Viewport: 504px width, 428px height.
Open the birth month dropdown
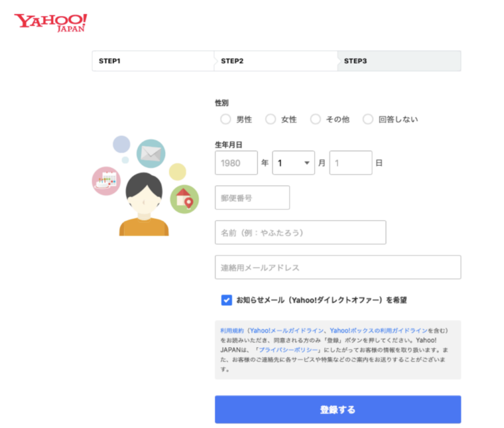(x=293, y=163)
